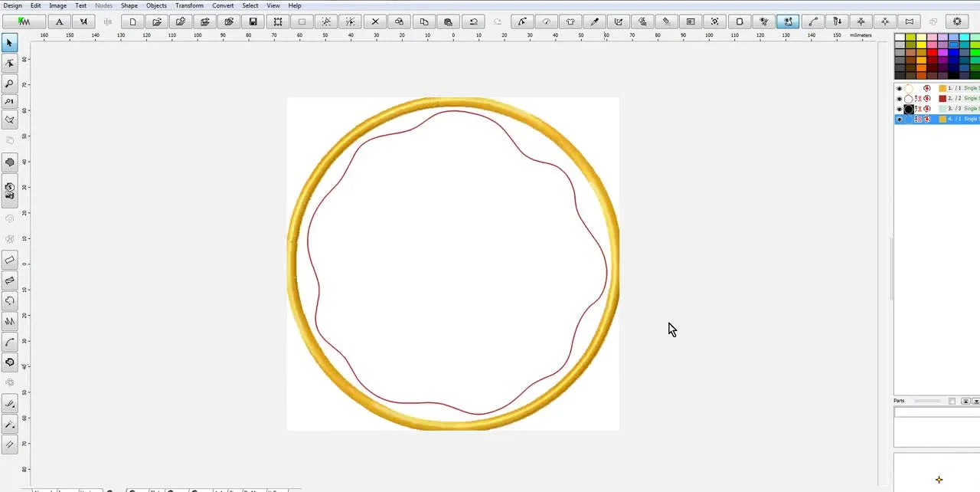Click the select-all frame icon

(277, 21)
